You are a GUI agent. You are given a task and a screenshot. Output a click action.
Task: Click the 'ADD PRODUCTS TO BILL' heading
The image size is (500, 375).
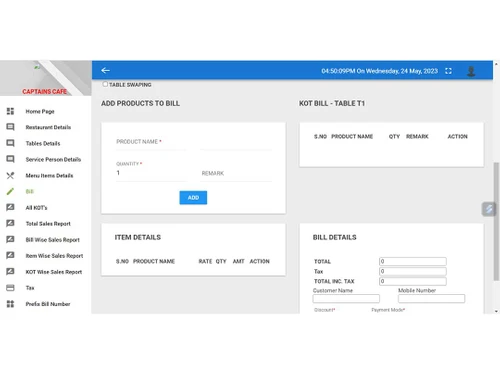tap(140, 103)
